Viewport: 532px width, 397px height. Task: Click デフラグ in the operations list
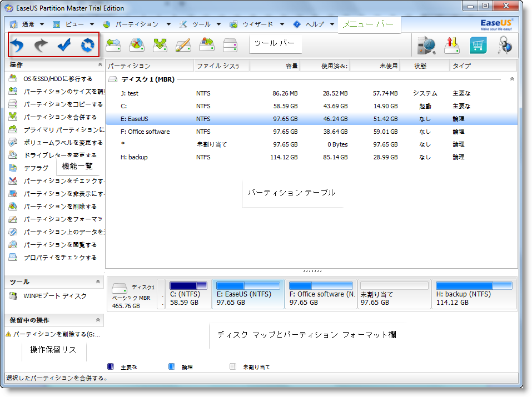(36, 168)
